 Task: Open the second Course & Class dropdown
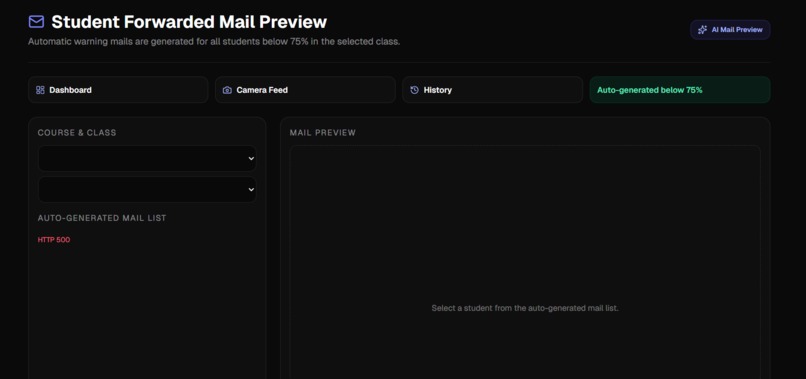147,189
